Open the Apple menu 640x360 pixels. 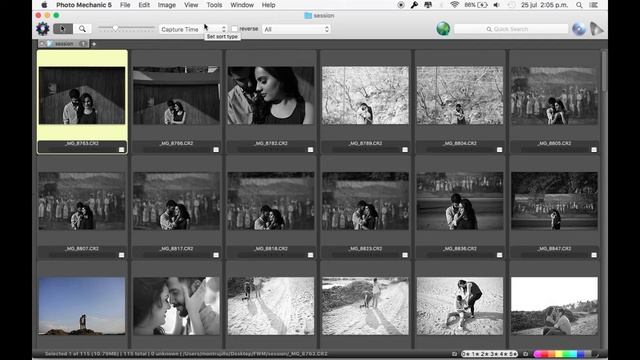tap(44, 5)
